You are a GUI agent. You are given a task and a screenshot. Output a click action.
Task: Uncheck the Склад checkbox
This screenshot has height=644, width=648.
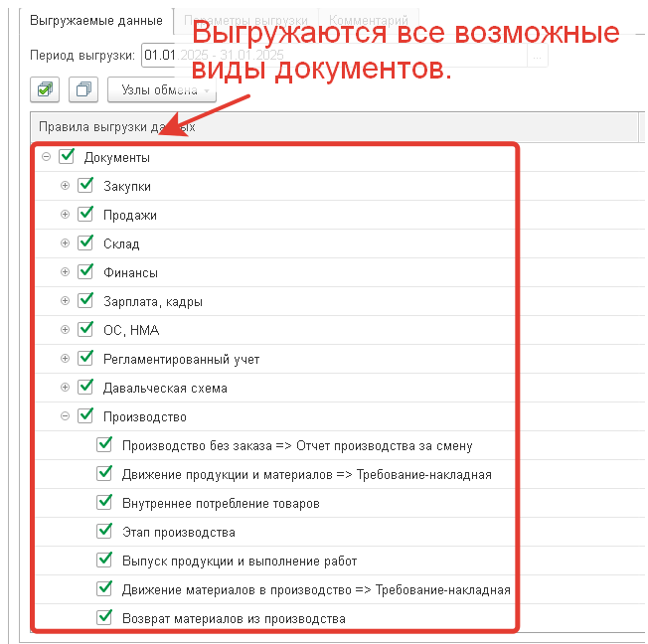(85, 242)
